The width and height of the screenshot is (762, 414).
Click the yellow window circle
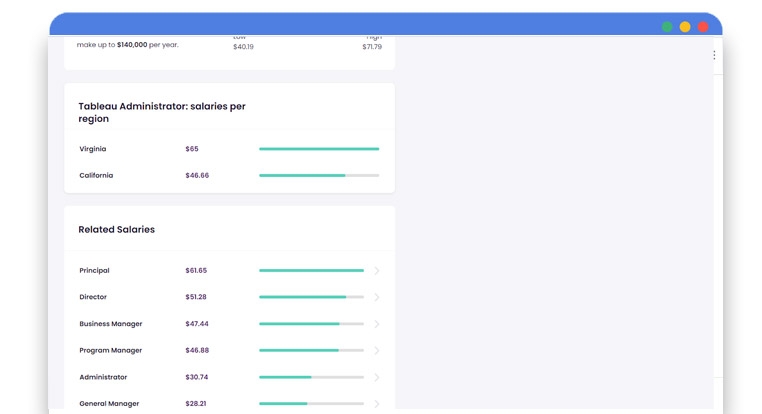click(685, 27)
